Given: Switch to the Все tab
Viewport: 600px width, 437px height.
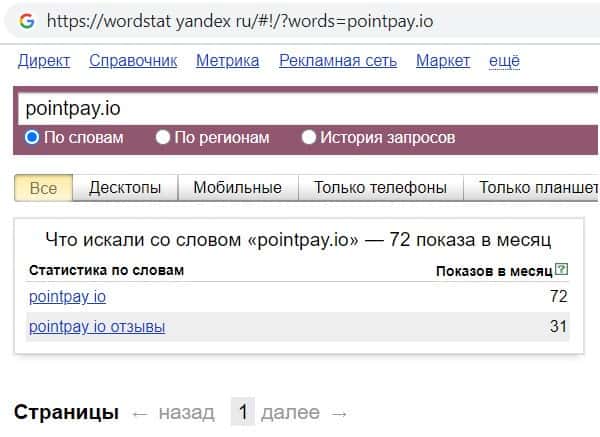Looking at the screenshot, I should coord(44,188).
